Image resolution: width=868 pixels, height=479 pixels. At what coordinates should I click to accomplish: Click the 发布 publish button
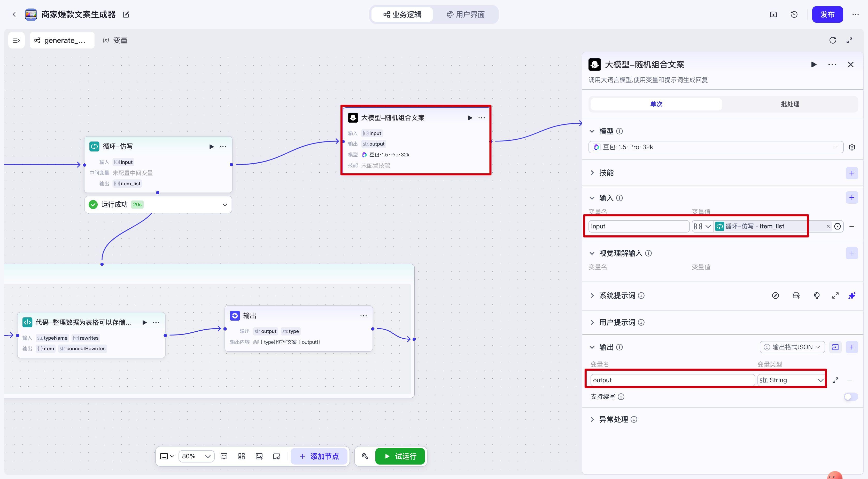click(827, 14)
